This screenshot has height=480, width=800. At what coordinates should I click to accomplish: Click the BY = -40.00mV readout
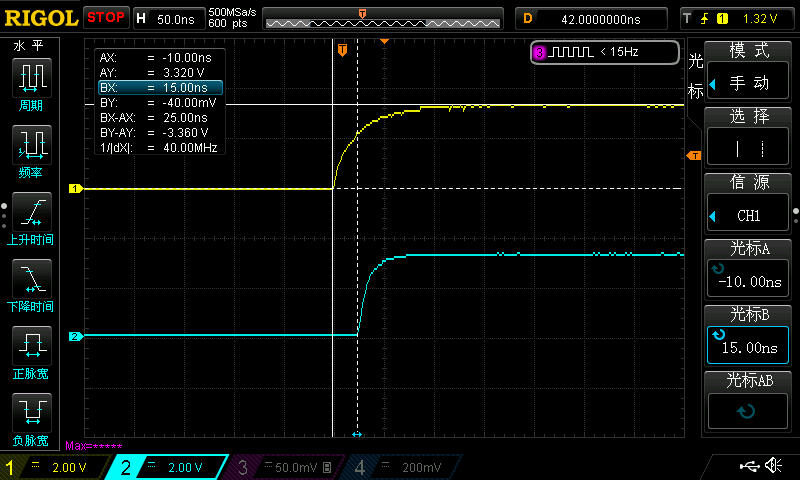point(158,103)
